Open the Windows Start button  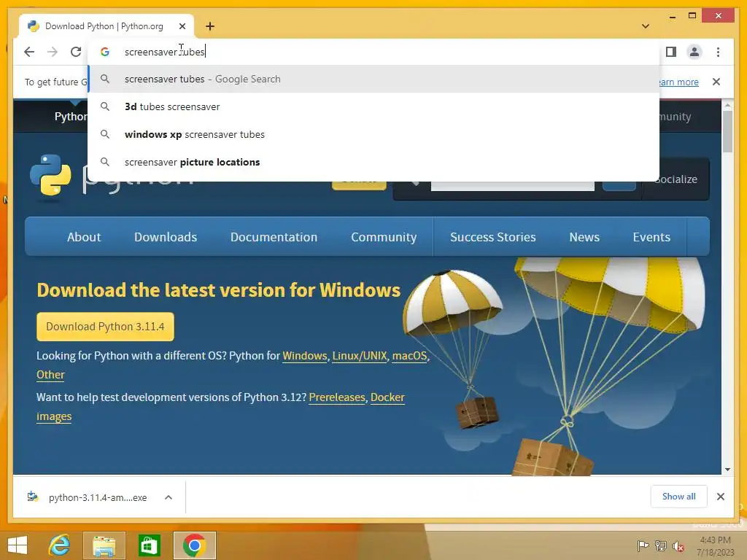pos(18,545)
